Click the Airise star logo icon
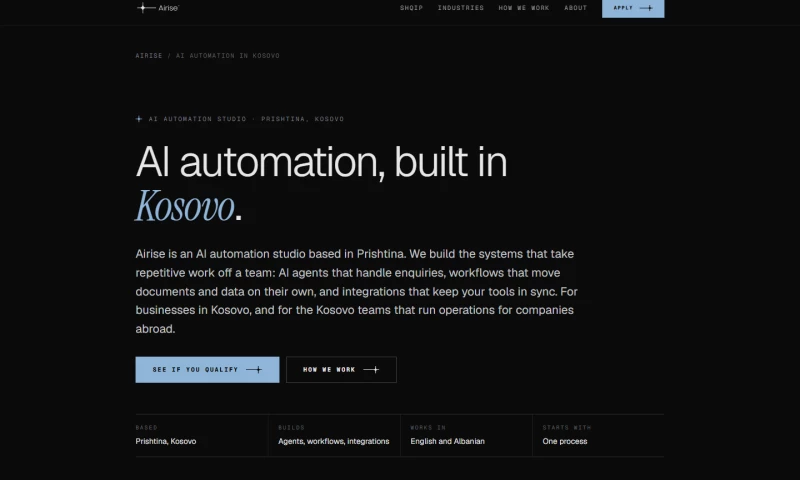Screen dimensions: 800x480 point(145,8)
